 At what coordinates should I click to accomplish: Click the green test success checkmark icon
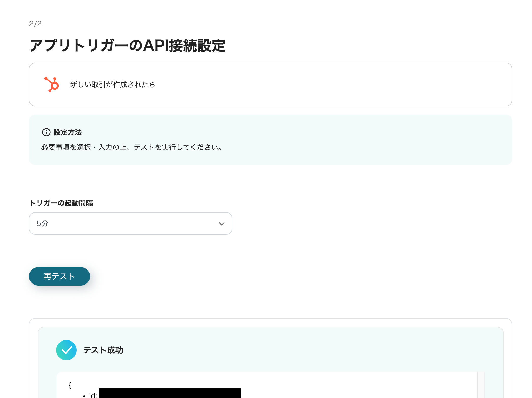coord(67,350)
